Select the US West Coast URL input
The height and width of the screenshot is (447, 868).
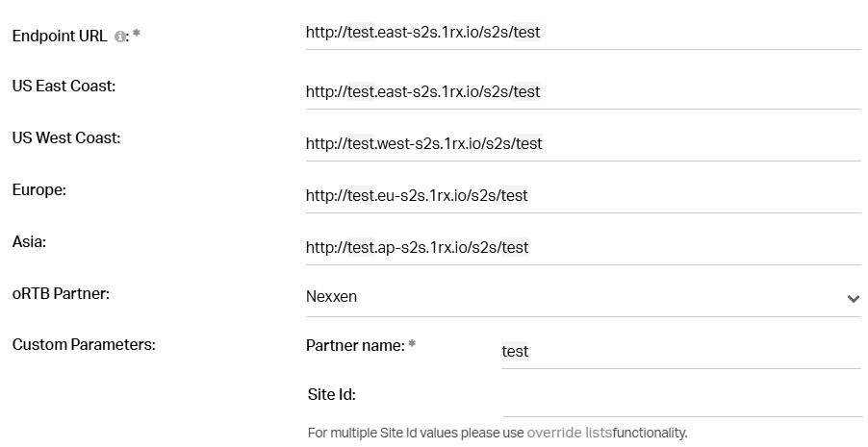point(582,144)
